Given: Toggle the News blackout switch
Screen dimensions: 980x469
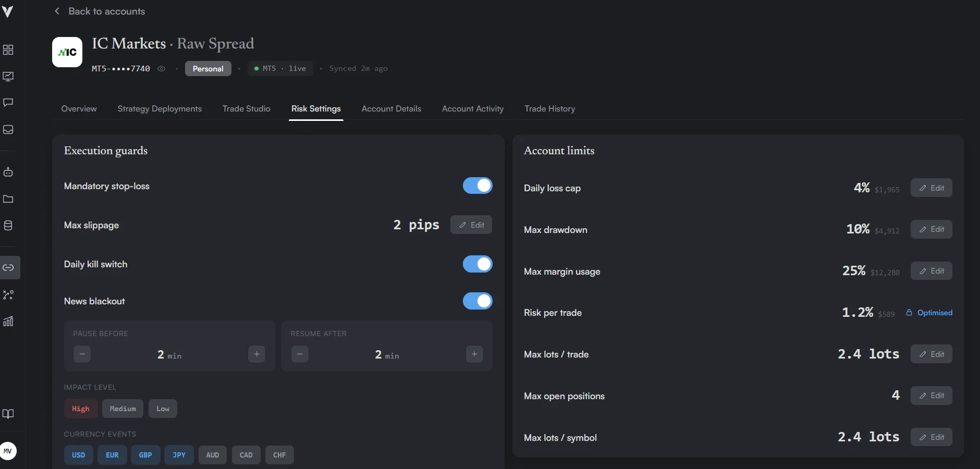Looking at the screenshot, I should coord(477,301).
